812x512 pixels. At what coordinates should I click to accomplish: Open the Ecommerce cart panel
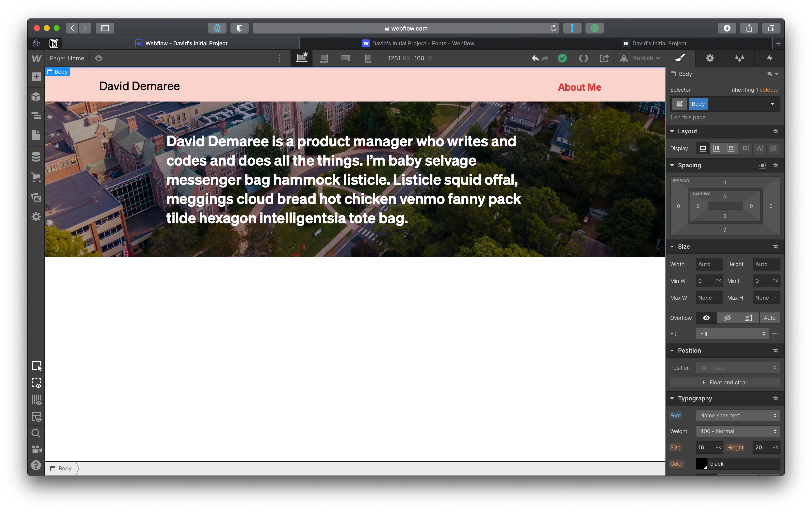(36, 177)
